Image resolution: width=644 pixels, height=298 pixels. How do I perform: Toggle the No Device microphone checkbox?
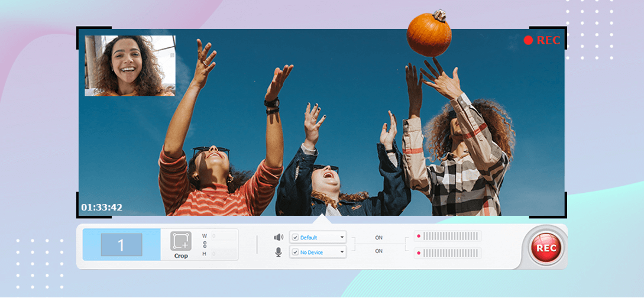tap(295, 252)
